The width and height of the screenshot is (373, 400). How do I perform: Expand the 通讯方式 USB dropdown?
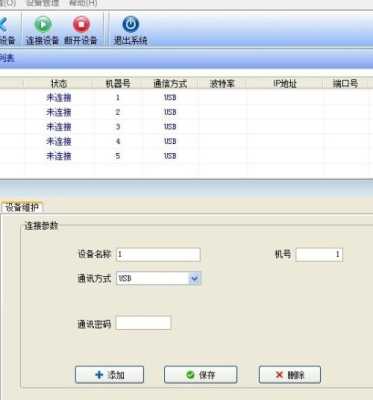click(x=194, y=278)
